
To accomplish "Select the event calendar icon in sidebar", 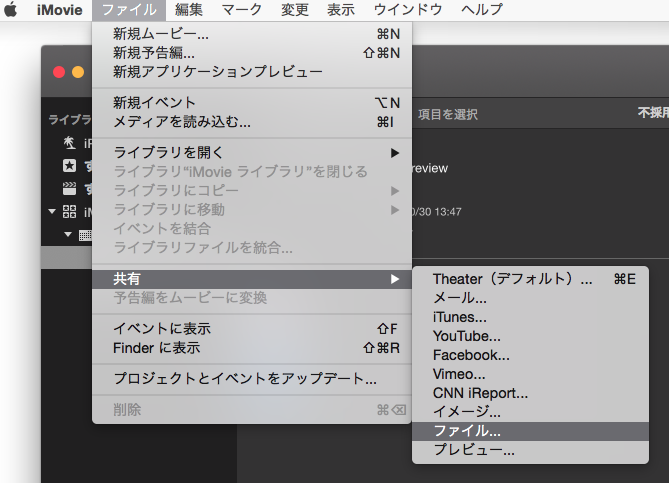I will (85, 235).
